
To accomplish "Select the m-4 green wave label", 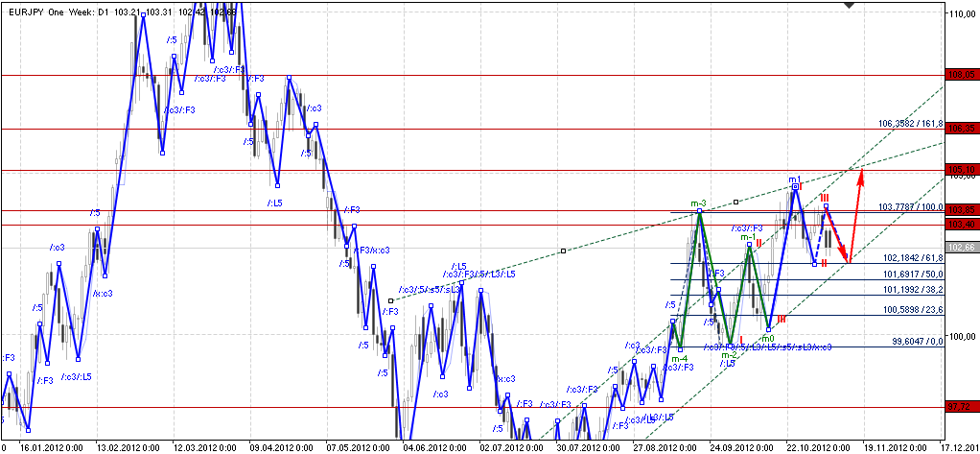I will pos(680,358).
